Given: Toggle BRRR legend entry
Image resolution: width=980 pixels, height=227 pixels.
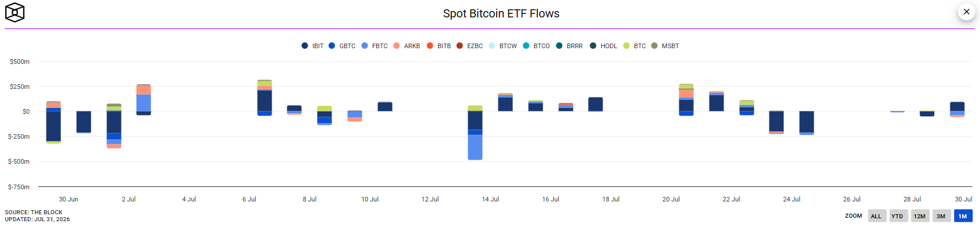Looking at the screenshot, I should [569, 46].
